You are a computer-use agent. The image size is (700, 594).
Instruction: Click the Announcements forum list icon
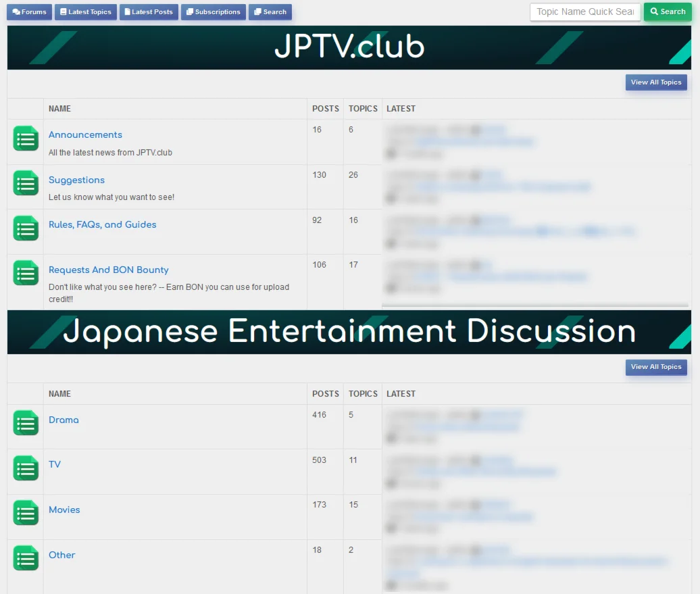[26, 139]
